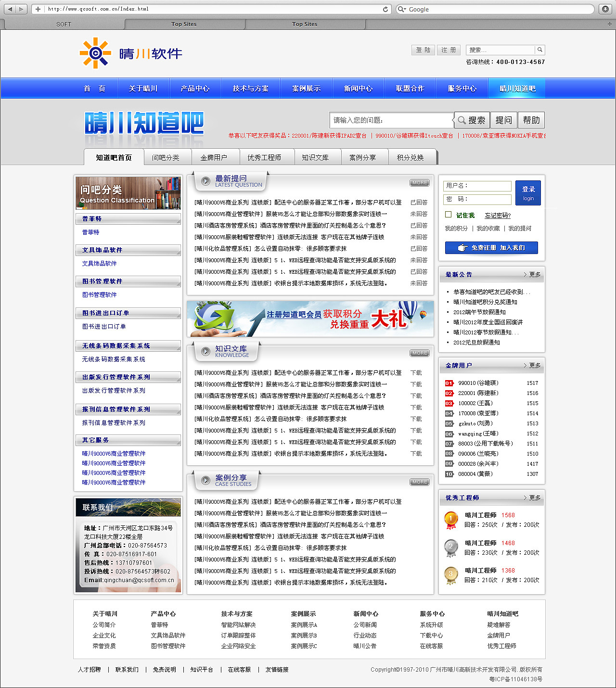Image resolution: width=616 pixels, height=688 pixels.
Task: Click the MORE icon on the 案例分享 panel
Action: 419,482
